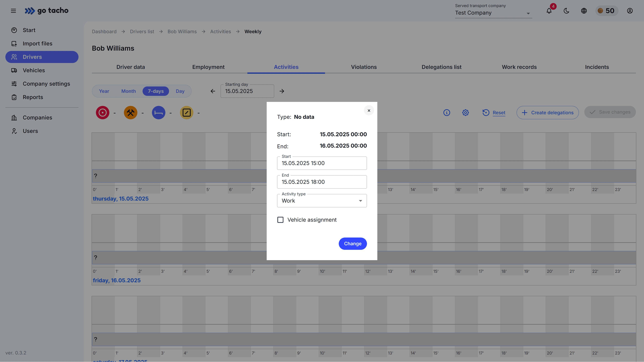The height and width of the screenshot is (362, 644).
Task: Switch to dark mode moon icon
Action: (x=567, y=11)
